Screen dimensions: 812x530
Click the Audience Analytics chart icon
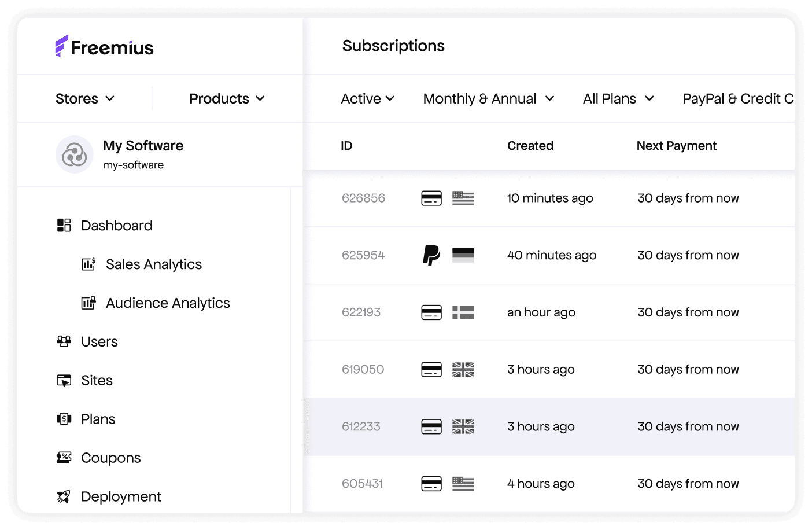[x=88, y=303]
